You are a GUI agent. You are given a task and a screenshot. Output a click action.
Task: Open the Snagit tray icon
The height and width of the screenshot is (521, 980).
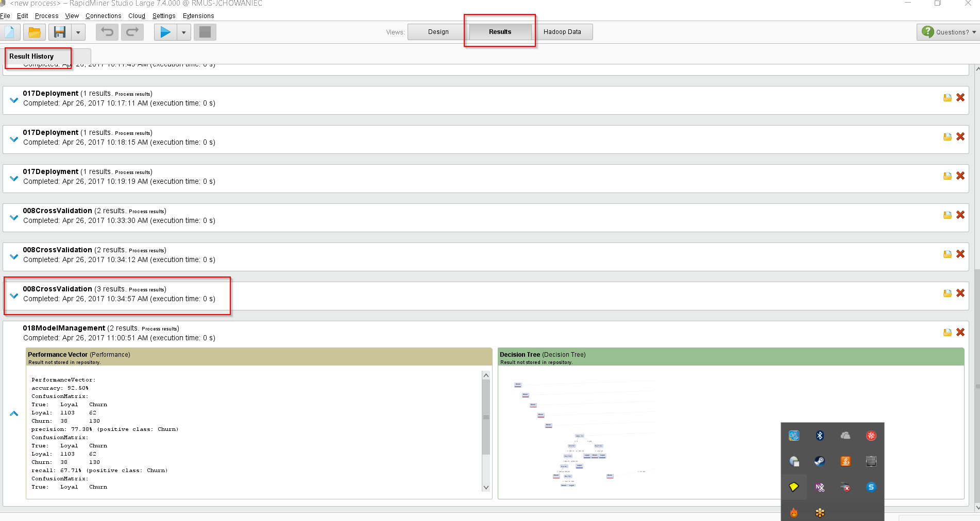coord(871,487)
